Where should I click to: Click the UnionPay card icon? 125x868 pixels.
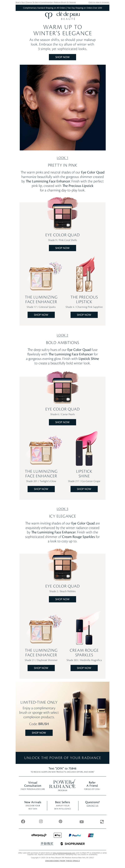tap(90, 835)
